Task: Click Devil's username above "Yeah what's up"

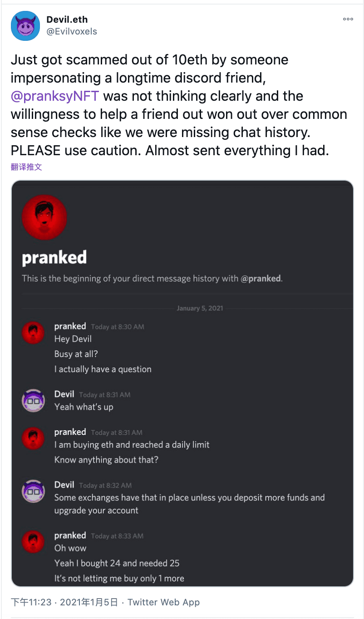Action: pos(64,394)
